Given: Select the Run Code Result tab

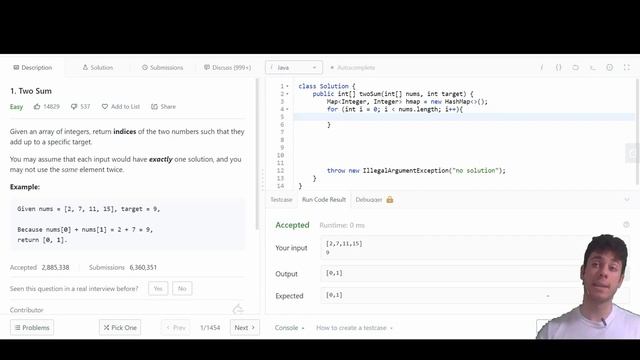Looking at the screenshot, I should 324,200.
